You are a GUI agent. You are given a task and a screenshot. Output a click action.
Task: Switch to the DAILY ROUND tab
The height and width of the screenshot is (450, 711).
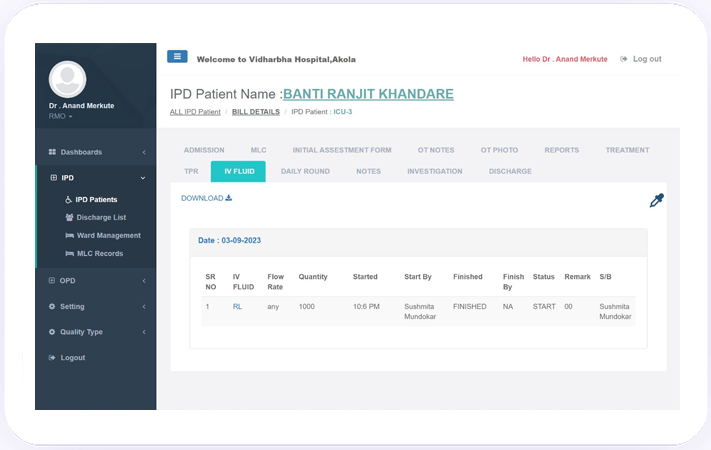click(305, 171)
